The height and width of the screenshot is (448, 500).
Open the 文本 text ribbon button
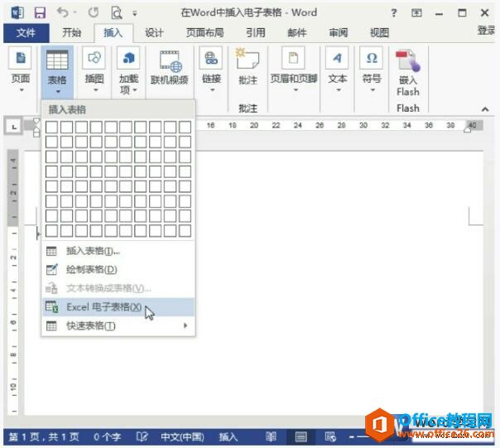(338, 70)
